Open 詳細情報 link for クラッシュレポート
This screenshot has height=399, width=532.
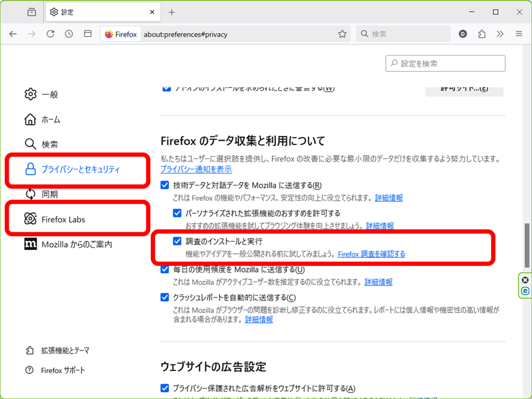(259, 319)
